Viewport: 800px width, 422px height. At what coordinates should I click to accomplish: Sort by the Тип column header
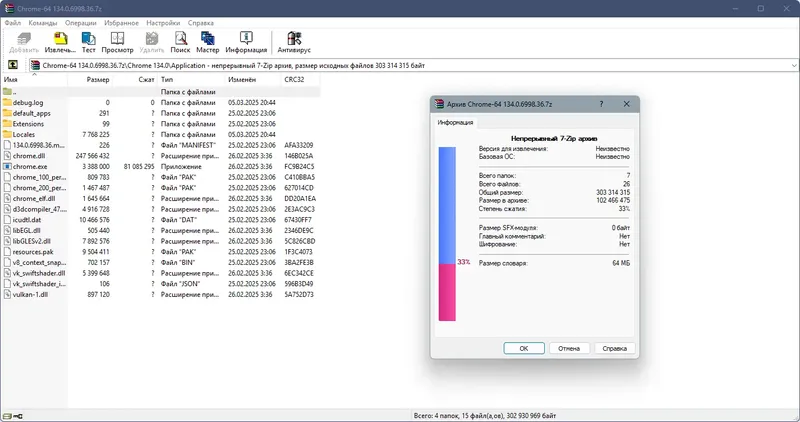point(191,80)
